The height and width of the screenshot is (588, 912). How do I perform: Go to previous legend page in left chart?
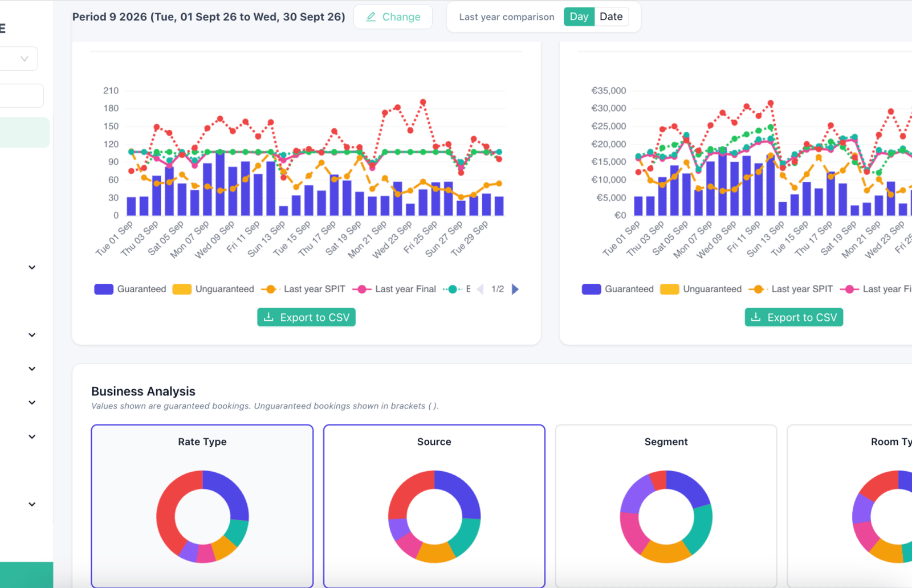[480, 289]
